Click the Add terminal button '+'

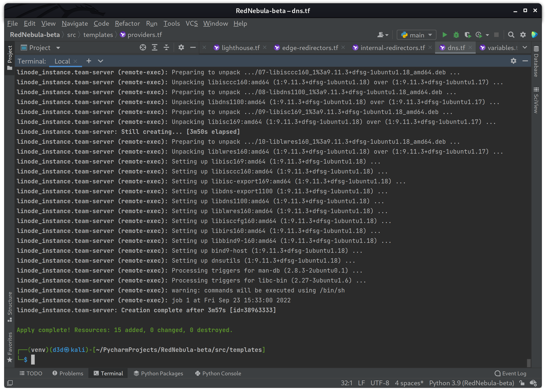[89, 61]
